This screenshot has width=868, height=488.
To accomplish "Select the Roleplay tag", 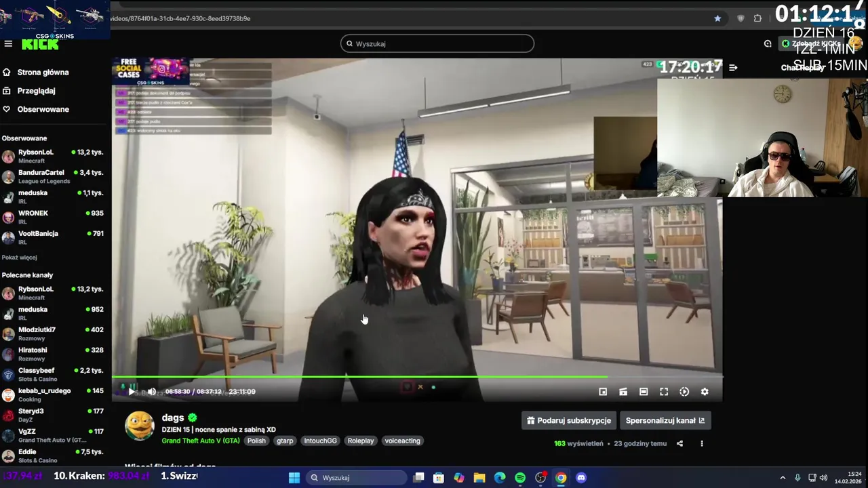I will tap(361, 441).
